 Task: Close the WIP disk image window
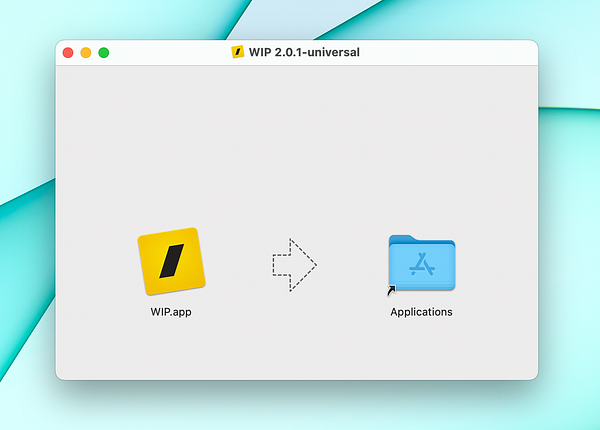pos(68,52)
